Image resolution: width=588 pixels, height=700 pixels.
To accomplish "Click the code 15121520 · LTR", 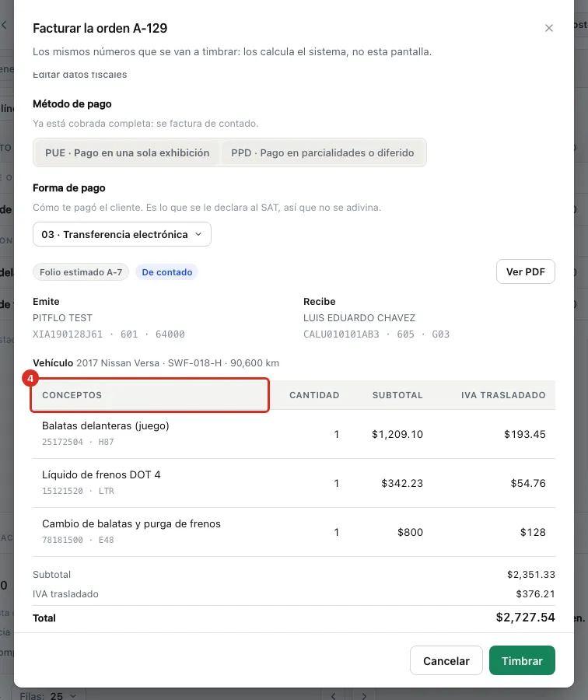I will tap(78, 491).
